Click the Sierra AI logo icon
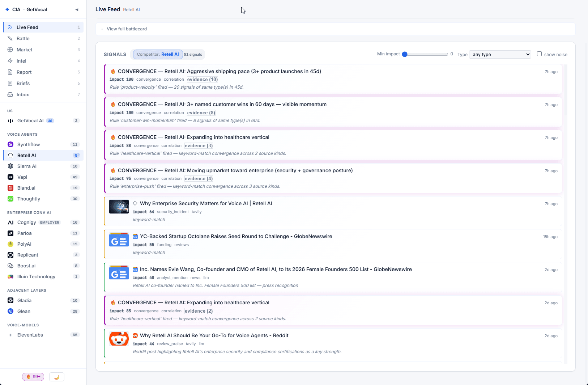This screenshot has height=385, width=588. tap(10, 166)
